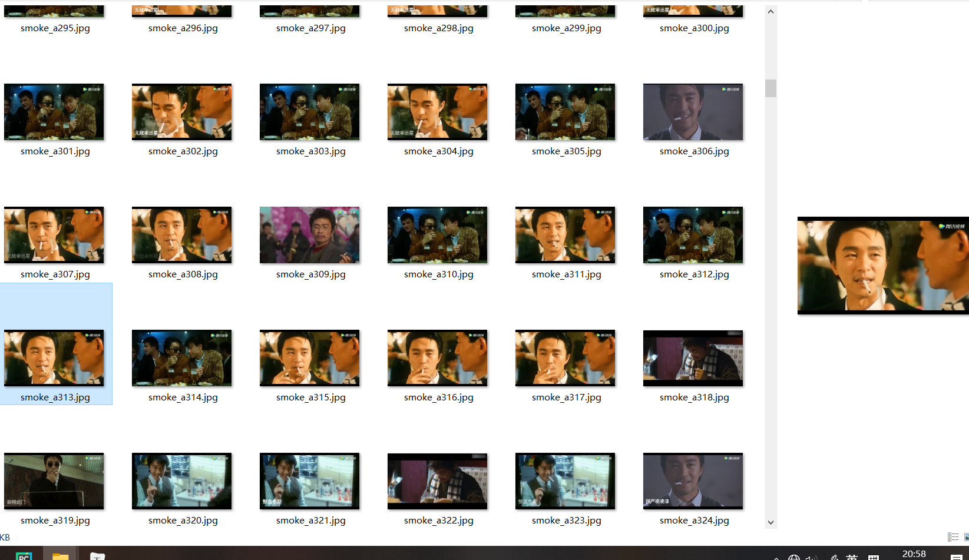
Task: Click the smoke_a323.jpg file name
Action: click(567, 521)
